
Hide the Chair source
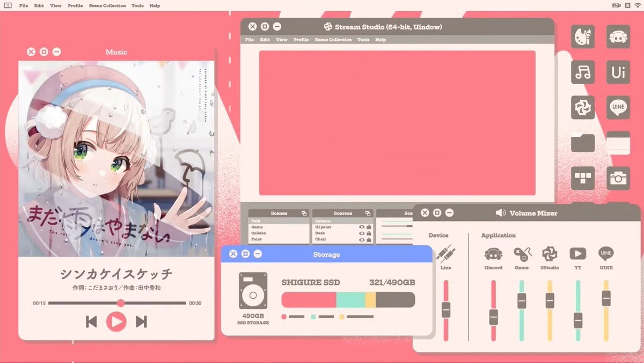click(x=362, y=239)
